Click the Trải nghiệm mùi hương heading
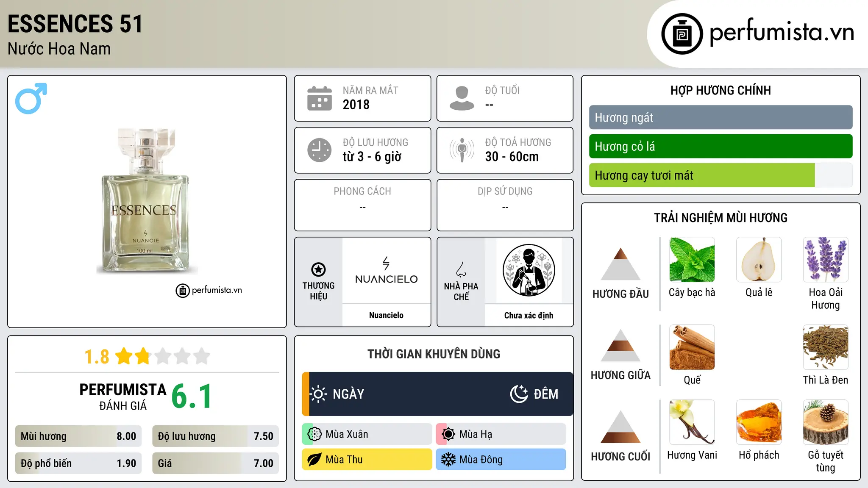 [721, 218]
